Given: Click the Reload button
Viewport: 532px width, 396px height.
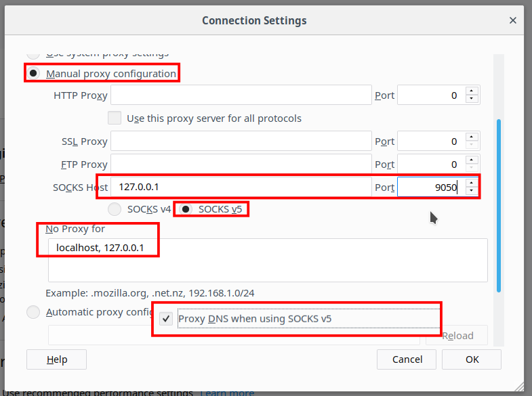Looking at the screenshot, I should coord(457,335).
